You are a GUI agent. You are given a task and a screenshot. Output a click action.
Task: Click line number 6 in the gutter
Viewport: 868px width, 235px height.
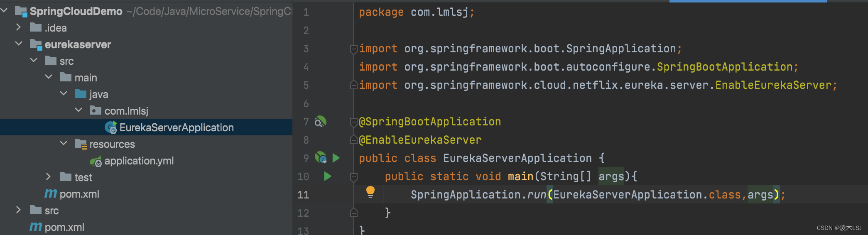306,103
